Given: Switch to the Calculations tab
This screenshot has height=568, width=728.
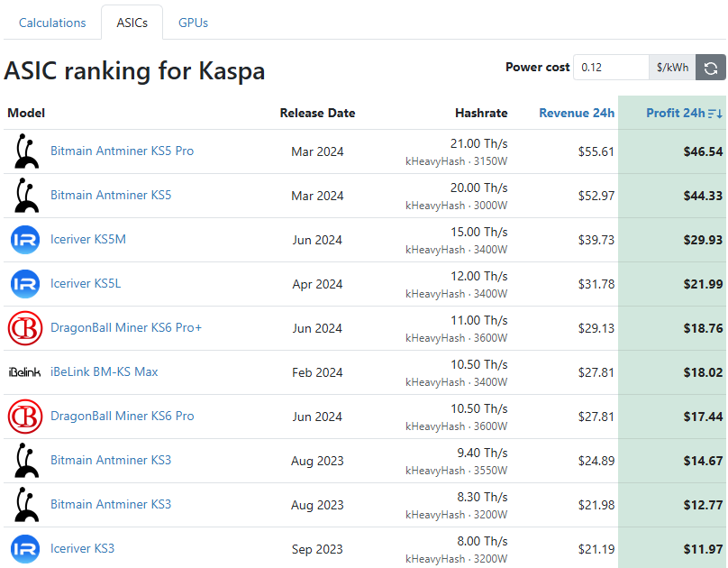Looking at the screenshot, I should point(52,23).
